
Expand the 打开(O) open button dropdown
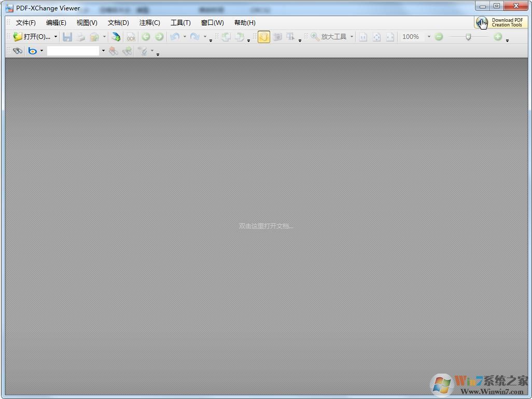click(x=55, y=36)
